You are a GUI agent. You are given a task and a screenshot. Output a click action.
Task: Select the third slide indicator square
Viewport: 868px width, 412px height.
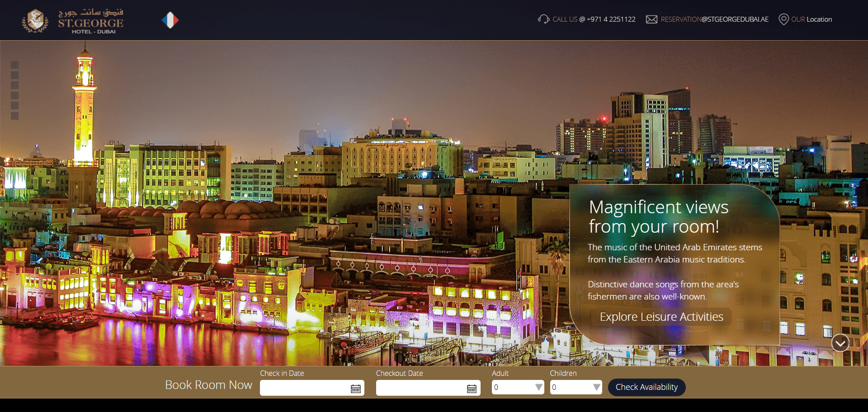[x=14, y=85]
